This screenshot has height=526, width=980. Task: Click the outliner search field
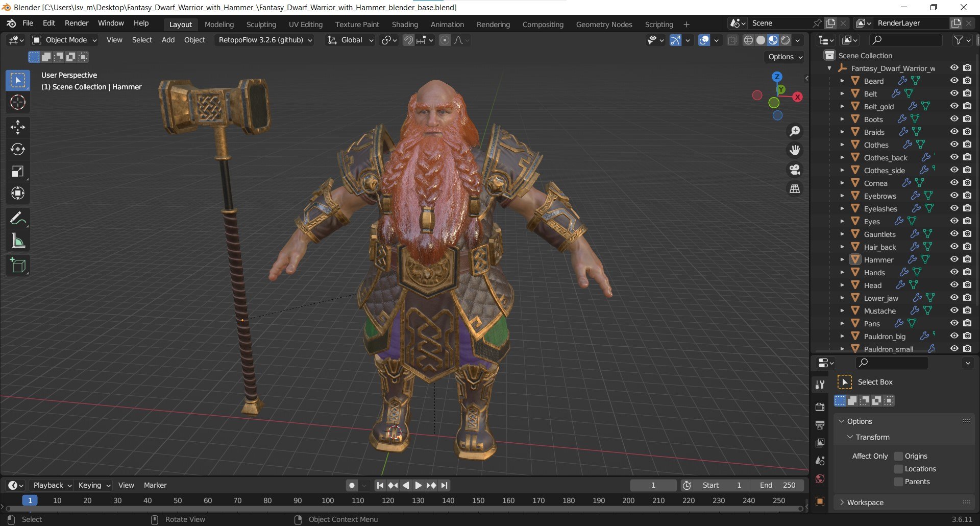pyautogui.click(x=906, y=40)
